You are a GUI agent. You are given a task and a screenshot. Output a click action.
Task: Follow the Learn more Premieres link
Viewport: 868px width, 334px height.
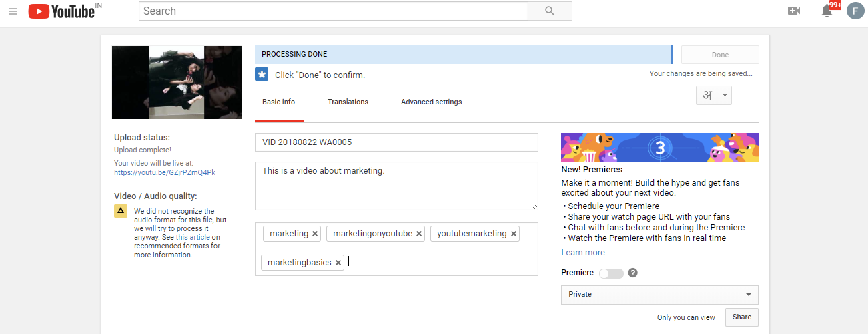click(x=583, y=253)
